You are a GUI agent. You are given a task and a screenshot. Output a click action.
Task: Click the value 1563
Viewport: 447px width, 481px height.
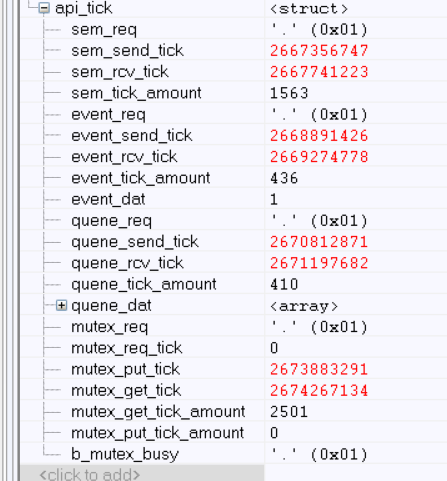(289, 93)
